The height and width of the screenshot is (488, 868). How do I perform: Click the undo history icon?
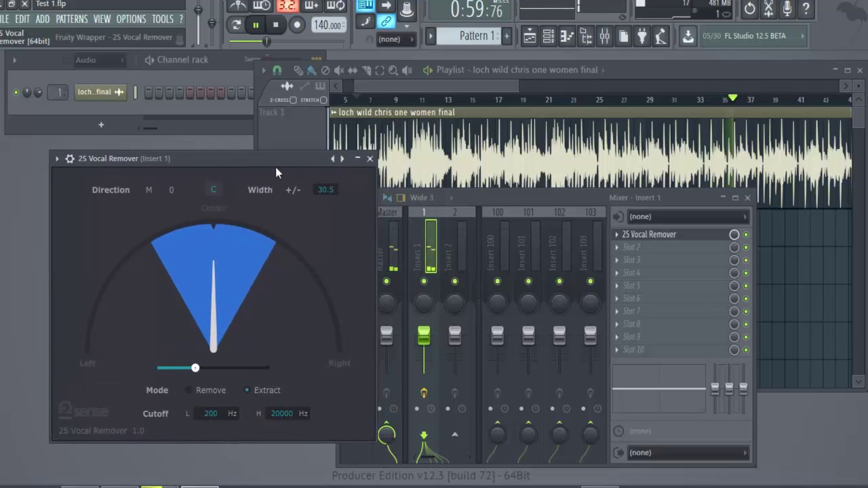point(749,8)
